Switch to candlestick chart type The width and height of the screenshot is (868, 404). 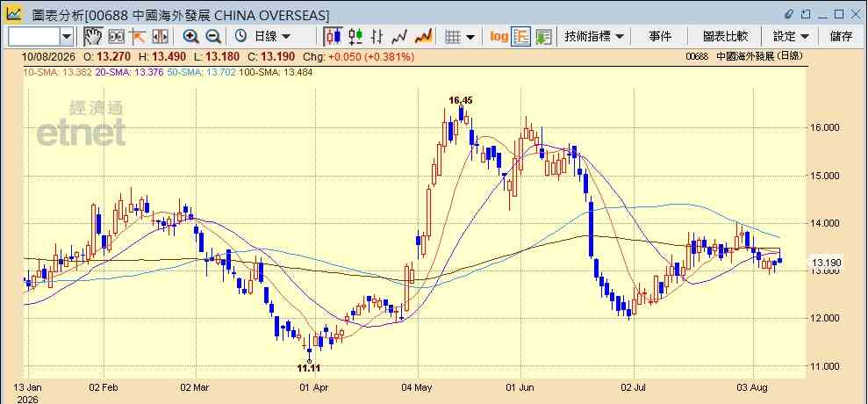334,37
